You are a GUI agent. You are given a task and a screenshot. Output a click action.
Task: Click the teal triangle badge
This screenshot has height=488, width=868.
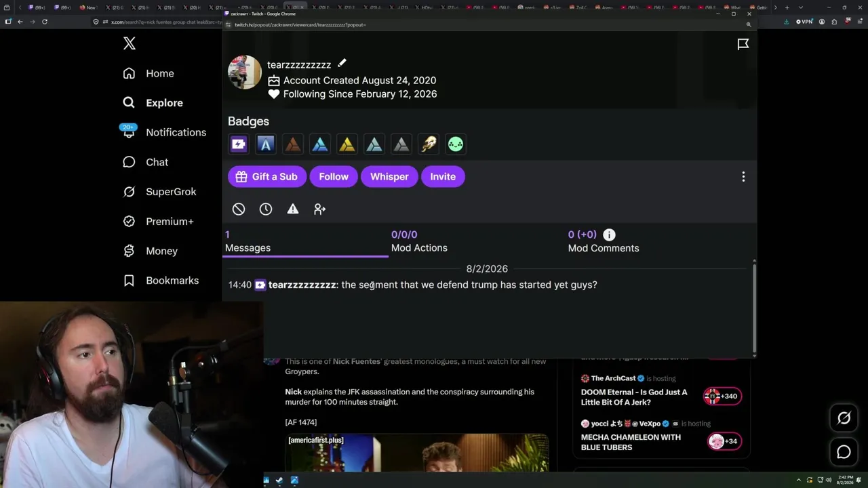coord(374,144)
